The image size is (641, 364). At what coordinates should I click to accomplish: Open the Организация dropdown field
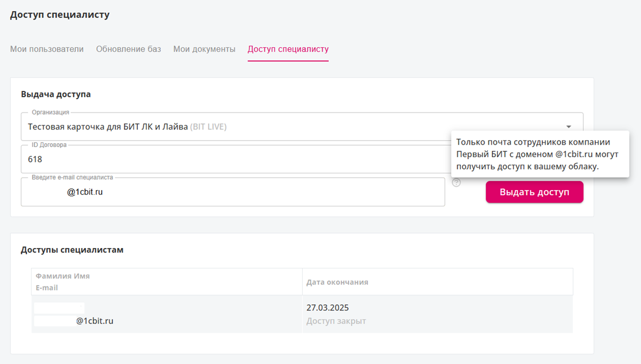coord(302,127)
